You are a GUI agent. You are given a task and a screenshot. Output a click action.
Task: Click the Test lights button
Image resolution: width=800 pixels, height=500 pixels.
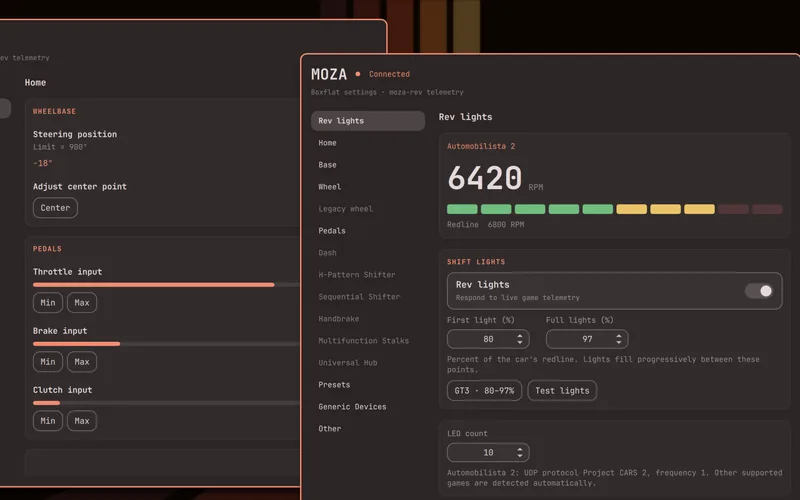pos(562,390)
